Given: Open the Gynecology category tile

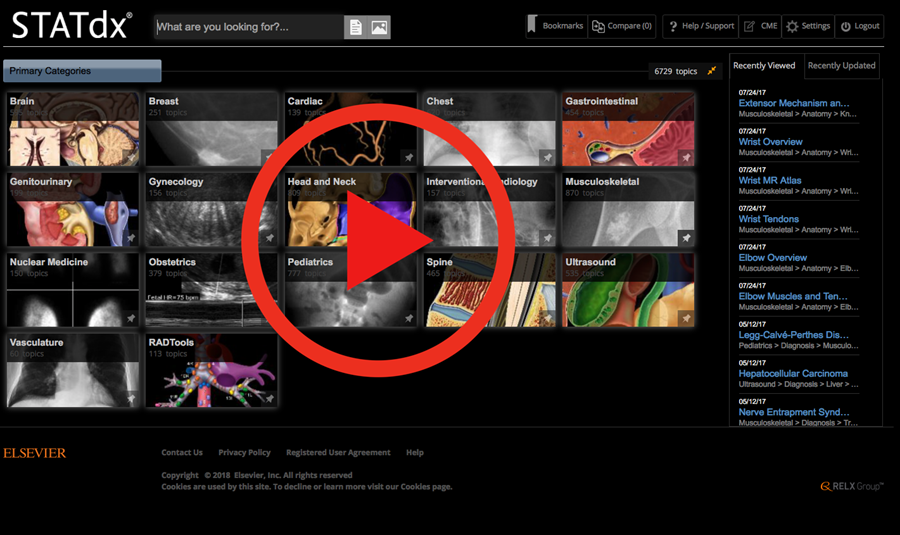Looking at the screenshot, I should (x=212, y=209).
